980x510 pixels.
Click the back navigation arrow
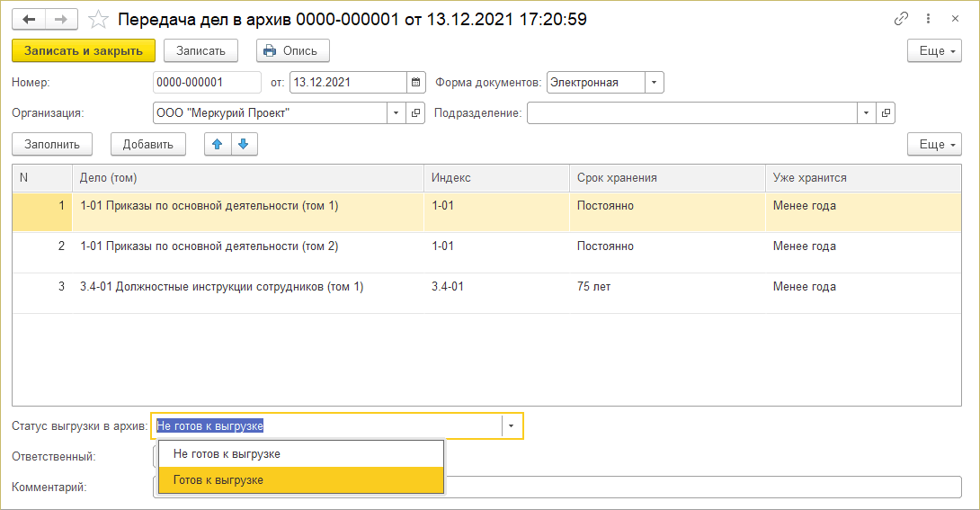[29, 19]
